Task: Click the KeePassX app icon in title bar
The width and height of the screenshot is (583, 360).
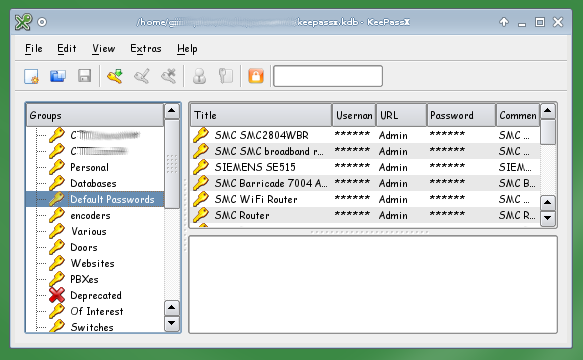Action: tap(23, 22)
